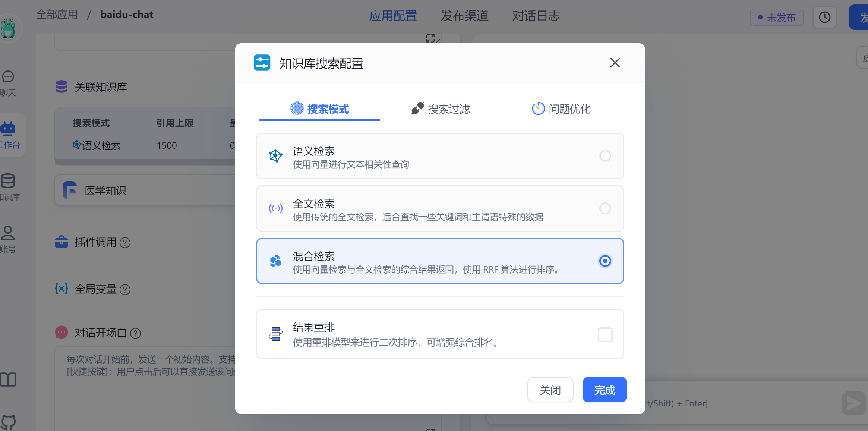Switch to the 问题优化 tab
The image size is (868, 431).
coord(561,109)
